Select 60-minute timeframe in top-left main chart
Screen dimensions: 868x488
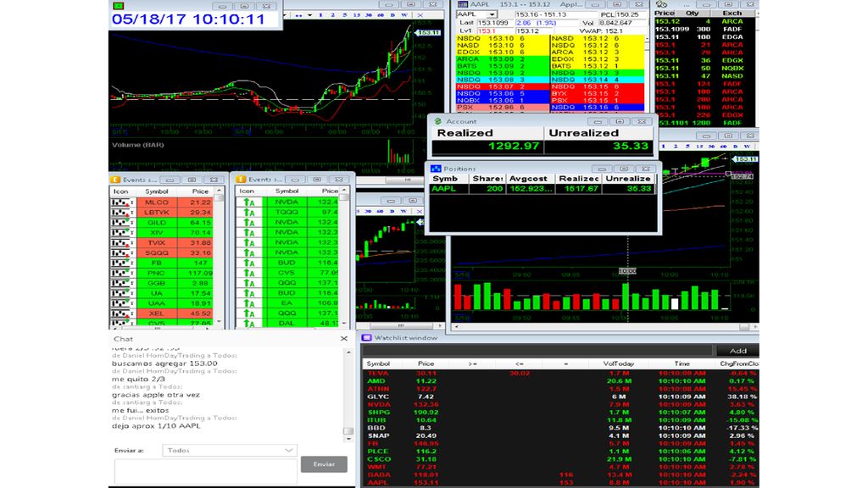point(381,15)
